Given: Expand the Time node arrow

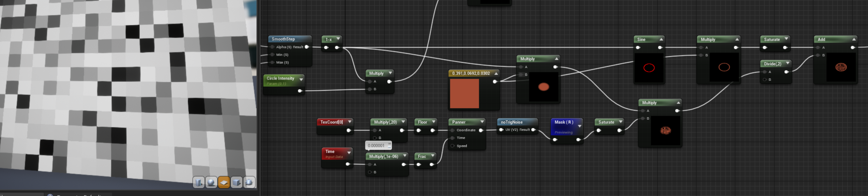Looking at the screenshot, I should click(x=349, y=153).
